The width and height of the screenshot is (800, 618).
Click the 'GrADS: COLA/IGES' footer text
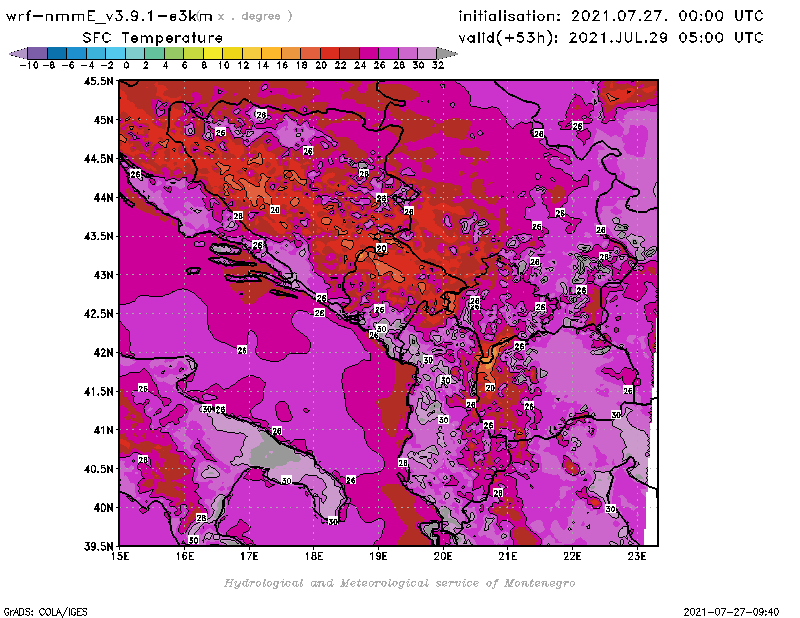tap(45, 611)
